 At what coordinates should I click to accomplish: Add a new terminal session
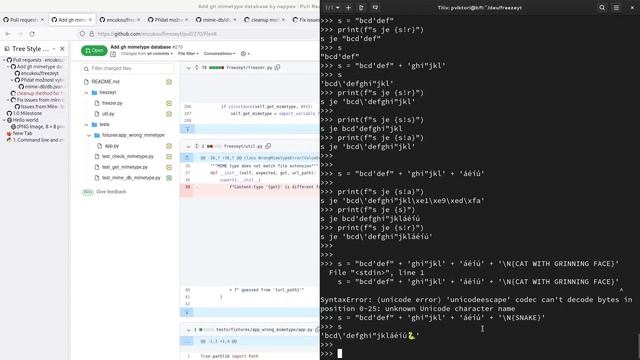(348, 7)
